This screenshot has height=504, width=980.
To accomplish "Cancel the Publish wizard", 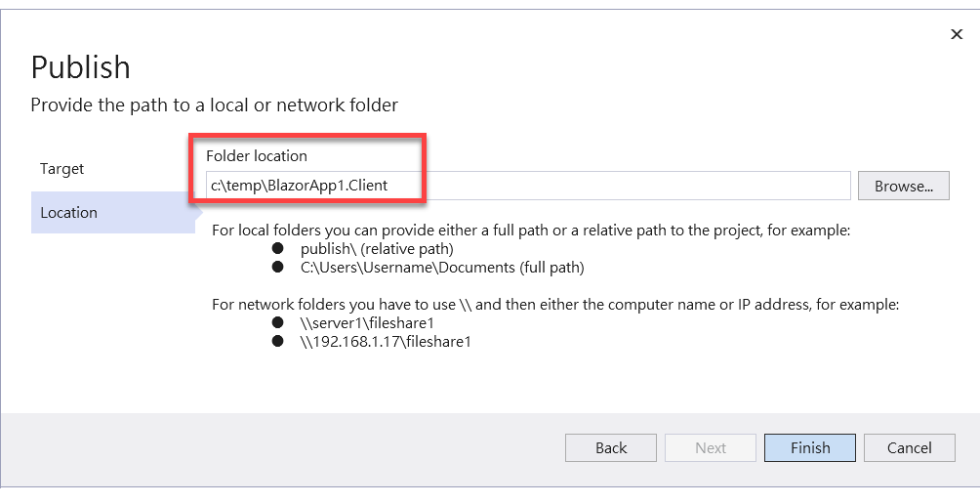I will (910, 447).
